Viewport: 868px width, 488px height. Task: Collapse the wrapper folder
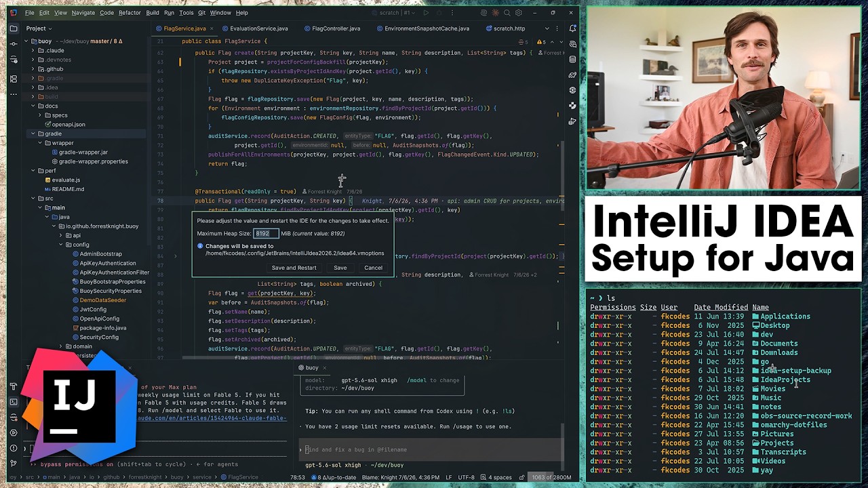coord(39,143)
